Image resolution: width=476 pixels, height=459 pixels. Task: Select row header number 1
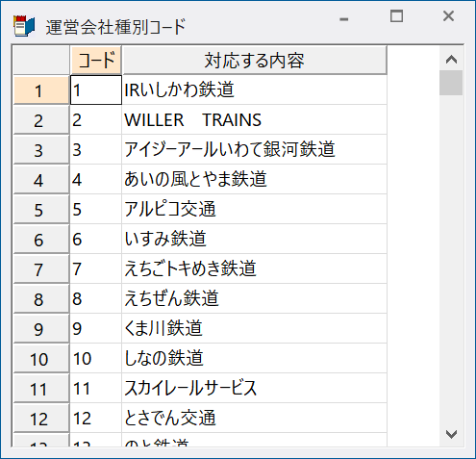[x=41, y=90]
